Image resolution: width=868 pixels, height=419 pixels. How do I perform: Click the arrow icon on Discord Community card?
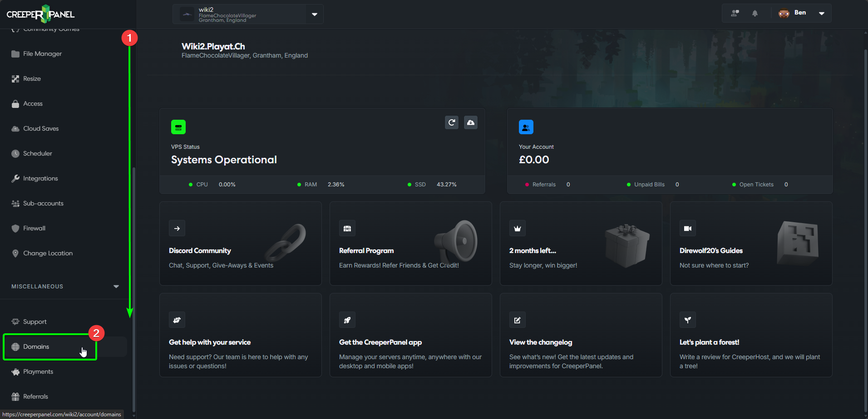(177, 229)
